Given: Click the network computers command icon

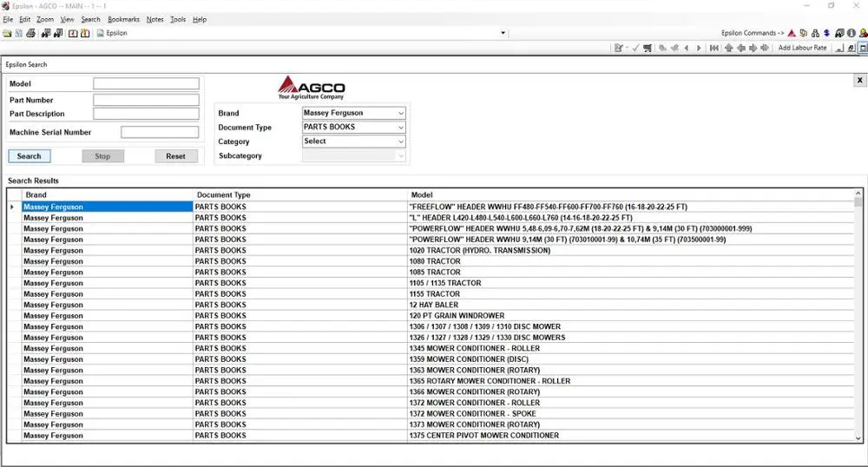Looking at the screenshot, I should click(x=803, y=33).
